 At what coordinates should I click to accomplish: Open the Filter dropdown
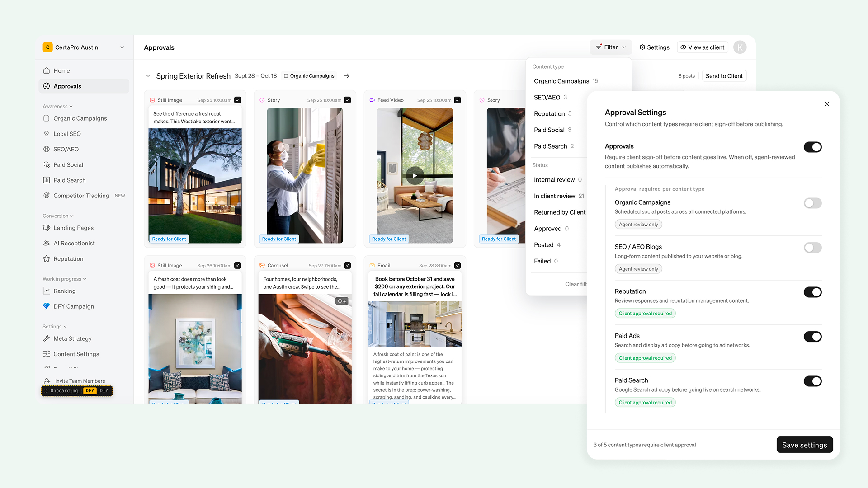point(611,47)
